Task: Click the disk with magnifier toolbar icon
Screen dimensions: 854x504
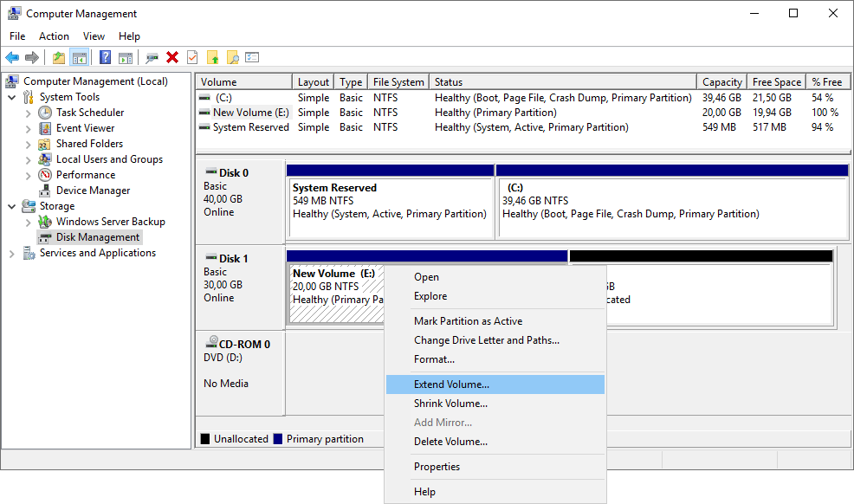Action: tap(152, 57)
